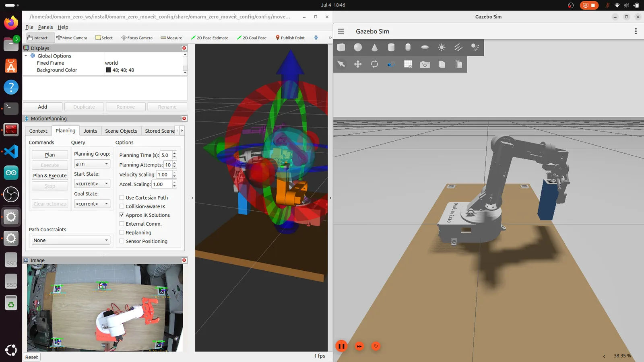644x362 pixels.
Task: Collapse the Global Options tree item
Action: [26, 56]
